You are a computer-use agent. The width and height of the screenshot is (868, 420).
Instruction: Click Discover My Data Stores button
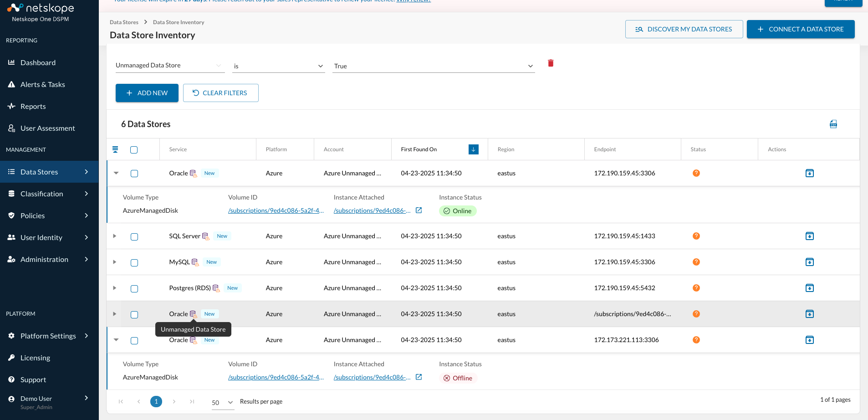coord(684,29)
